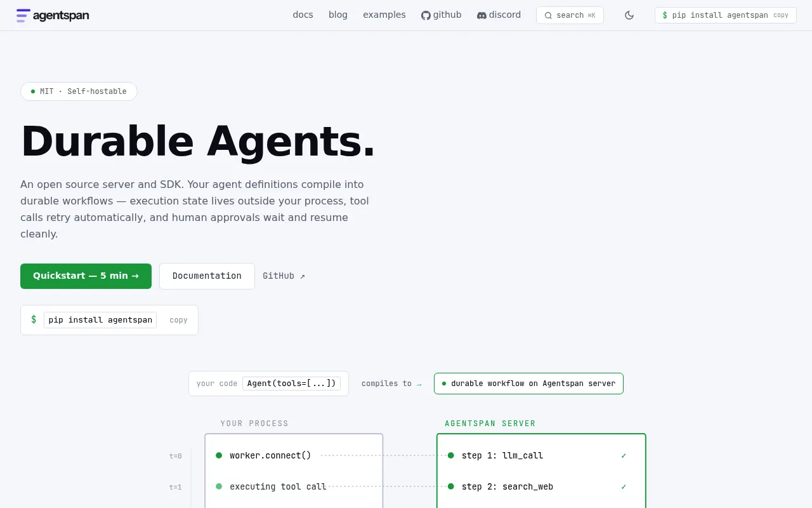Click the Agent(tools=[...]) code chip
The image size is (812, 508).
tap(291, 384)
